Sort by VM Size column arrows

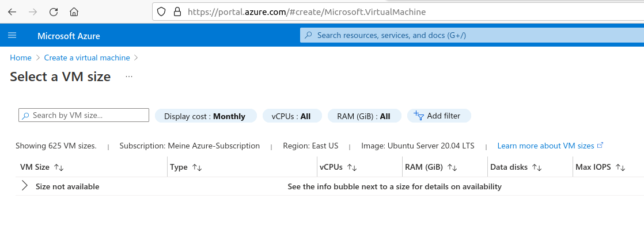(x=59, y=167)
